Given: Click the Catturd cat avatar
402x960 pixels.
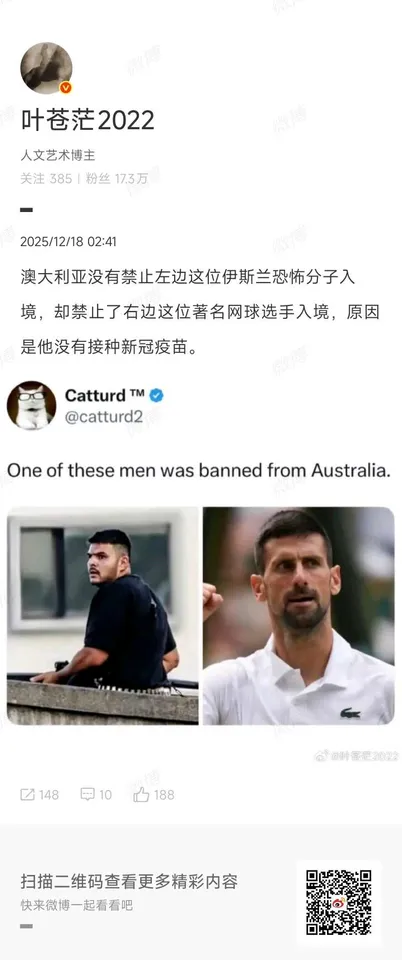Looking at the screenshot, I should (31, 405).
